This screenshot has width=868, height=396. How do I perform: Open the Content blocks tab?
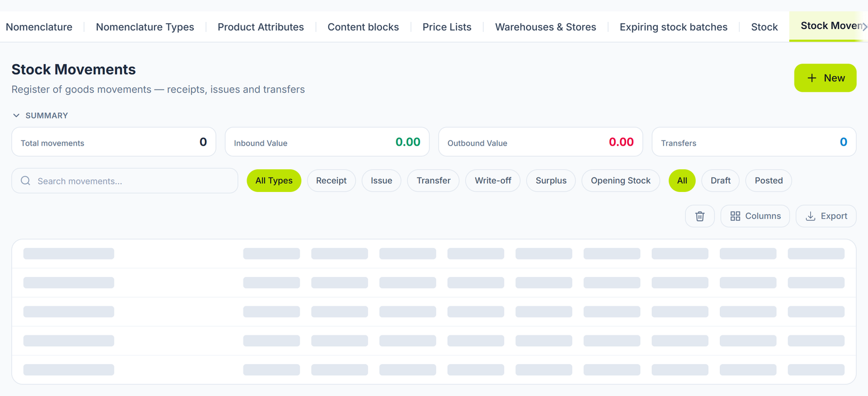click(x=363, y=27)
